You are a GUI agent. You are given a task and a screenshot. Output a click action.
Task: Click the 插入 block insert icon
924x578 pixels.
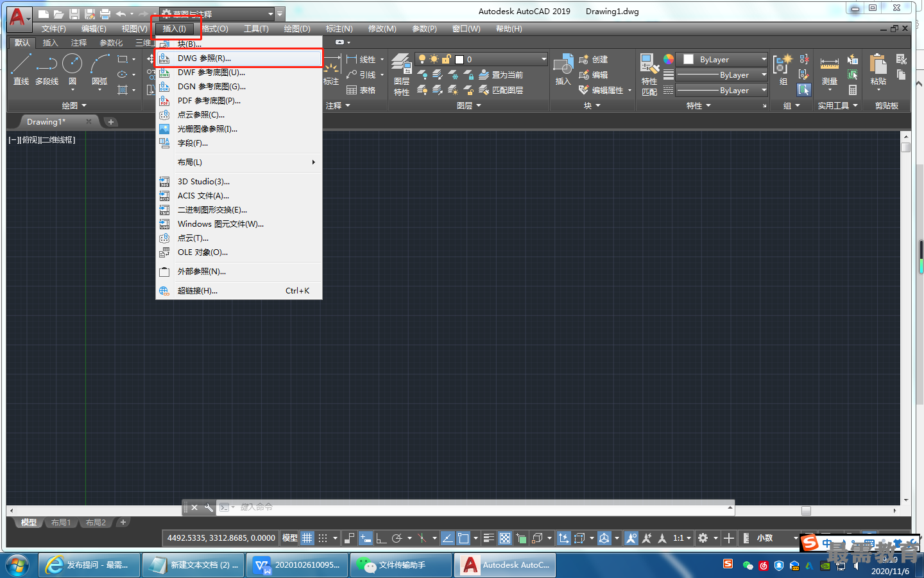[563, 64]
